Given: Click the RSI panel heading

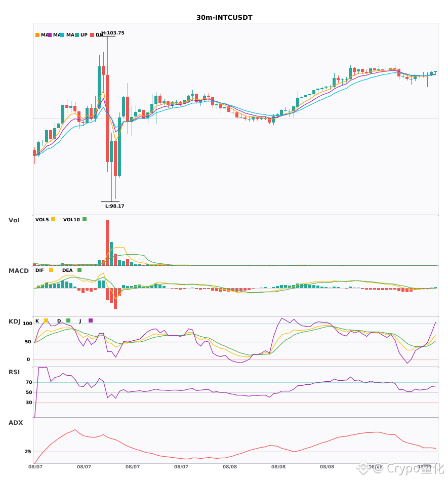Looking at the screenshot, I should click(14, 372).
